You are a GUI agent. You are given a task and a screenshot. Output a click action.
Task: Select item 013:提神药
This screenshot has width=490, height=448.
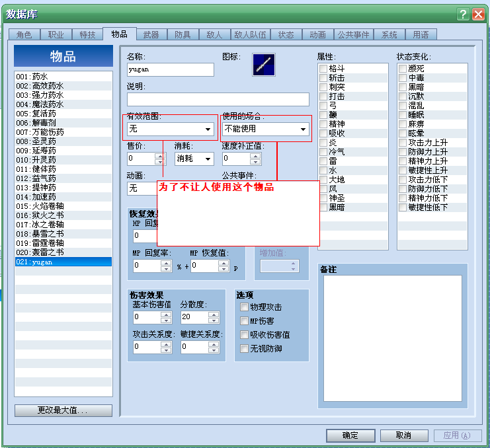click(x=63, y=188)
